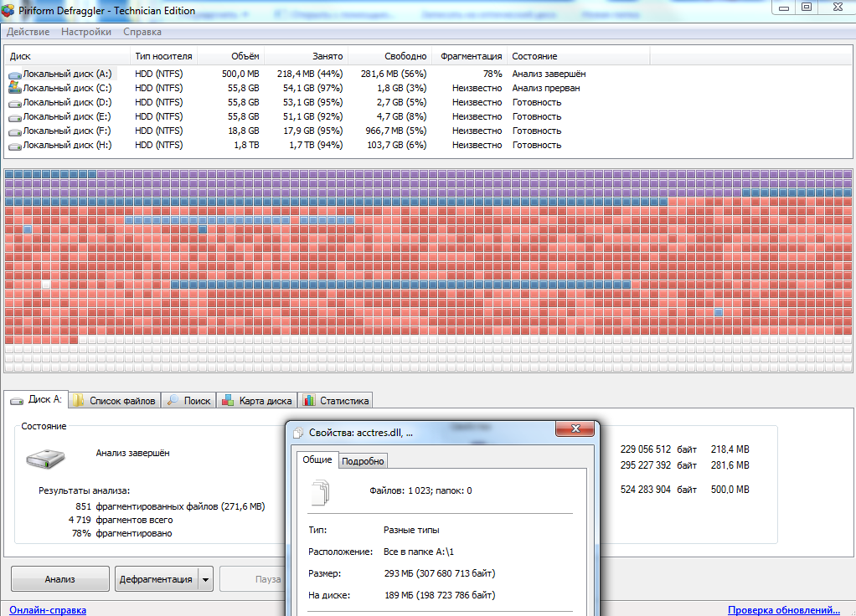Open the Онлайн-справка link
The height and width of the screenshot is (616, 856).
pos(48,610)
